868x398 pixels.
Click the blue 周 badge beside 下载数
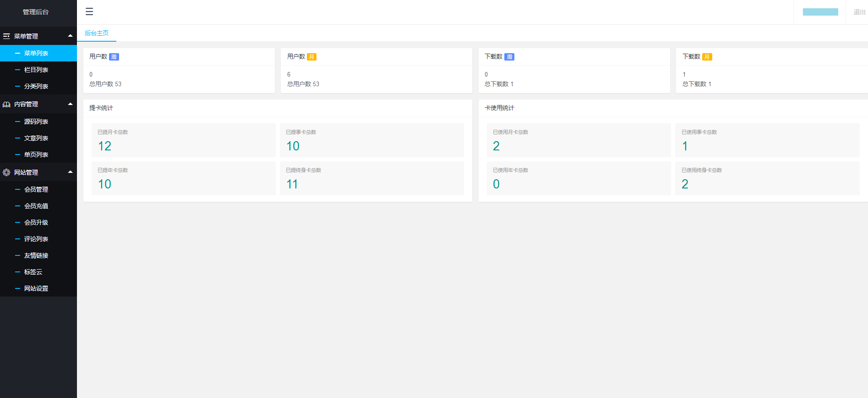coord(509,57)
